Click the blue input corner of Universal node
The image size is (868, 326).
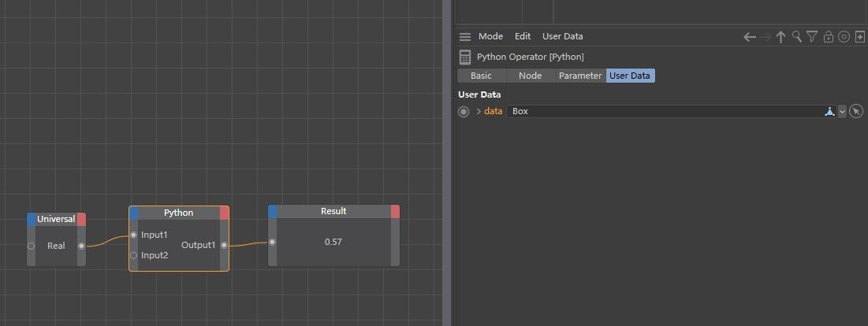coord(32,220)
